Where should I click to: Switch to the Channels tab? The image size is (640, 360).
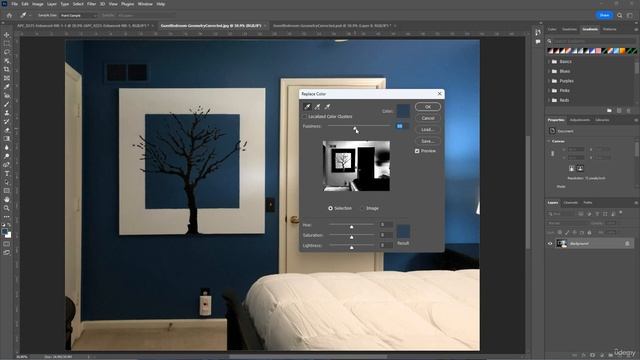pyautogui.click(x=571, y=202)
